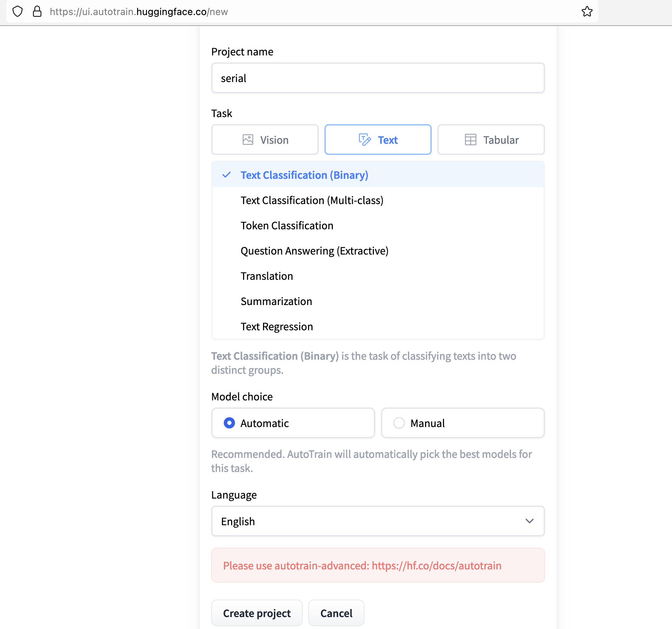Choose Token Classification from the task list

tap(287, 225)
